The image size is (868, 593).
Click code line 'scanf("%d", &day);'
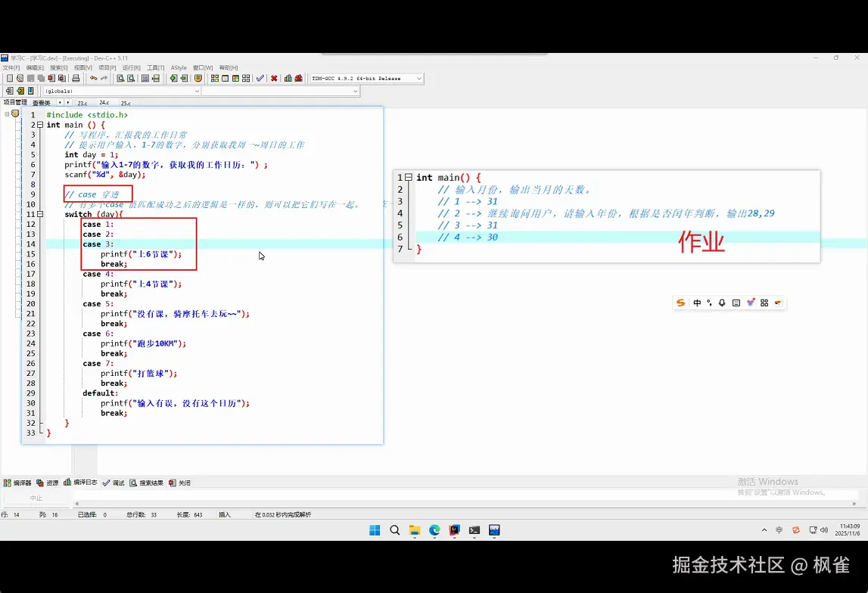coord(104,175)
